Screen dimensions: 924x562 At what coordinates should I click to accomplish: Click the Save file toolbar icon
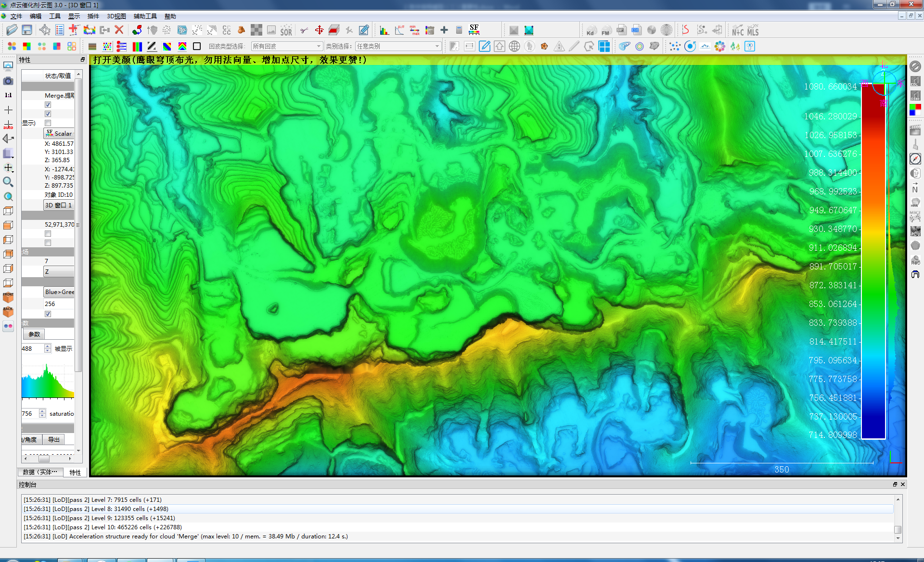click(27, 30)
